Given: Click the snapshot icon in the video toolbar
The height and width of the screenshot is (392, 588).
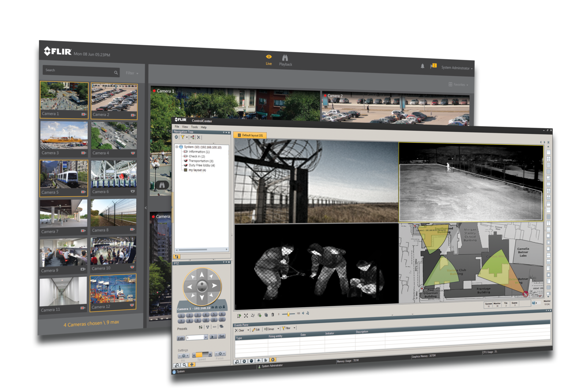Looking at the screenshot, I should click(x=266, y=315).
